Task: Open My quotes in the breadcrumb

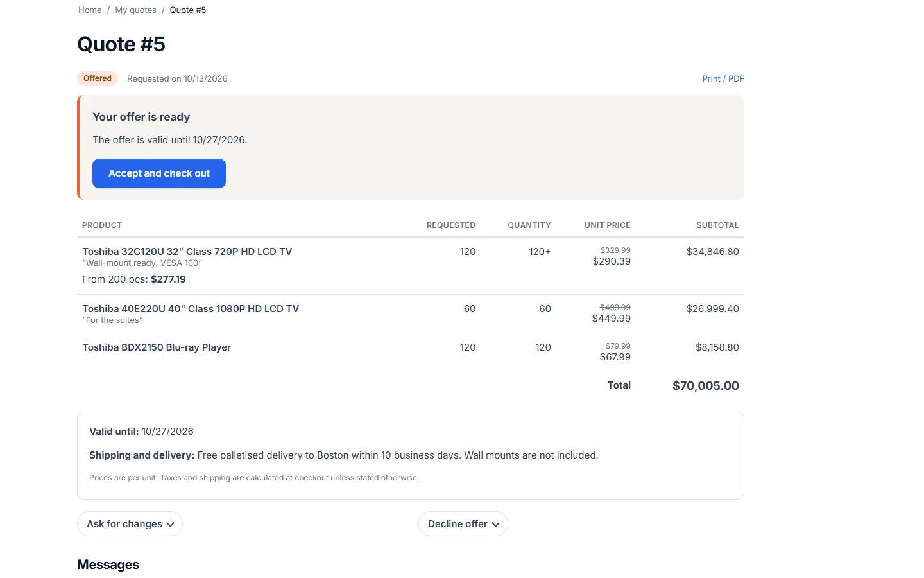Action: tap(135, 10)
